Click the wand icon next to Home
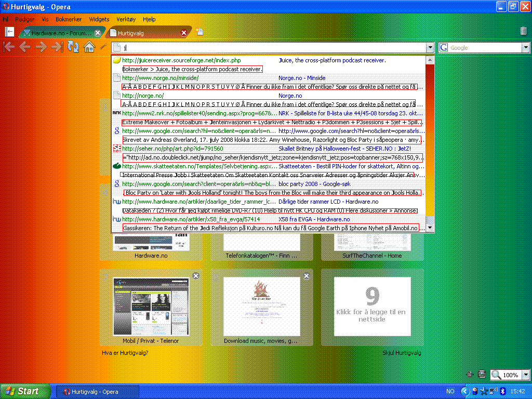The height and width of the screenshot is (399, 532). tap(103, 47)
